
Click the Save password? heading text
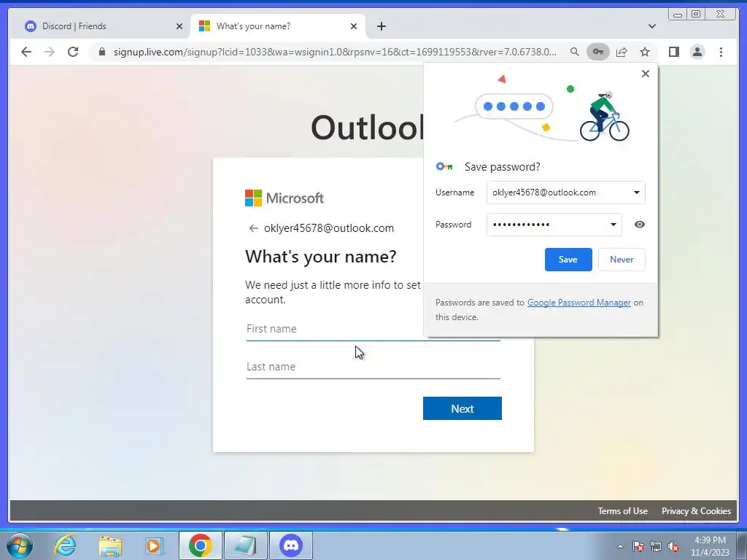(x=502, y=167)
